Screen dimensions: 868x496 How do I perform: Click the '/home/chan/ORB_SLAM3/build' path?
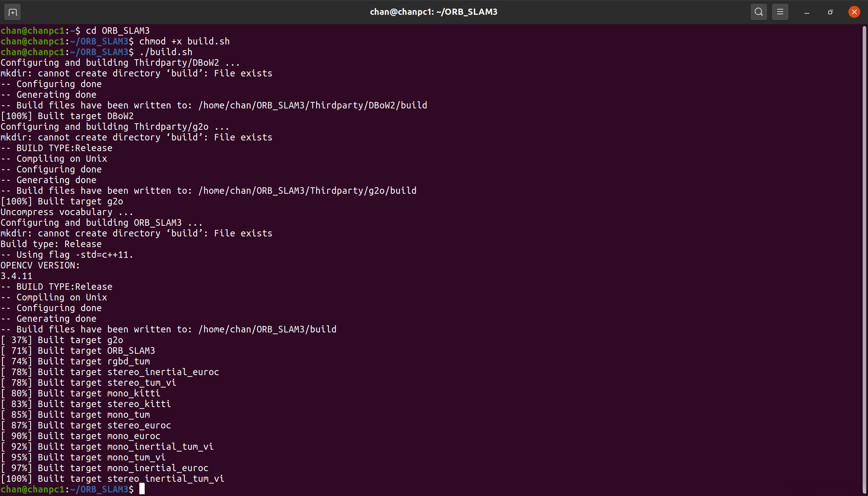pyautogui.click(x=267, y=329)
